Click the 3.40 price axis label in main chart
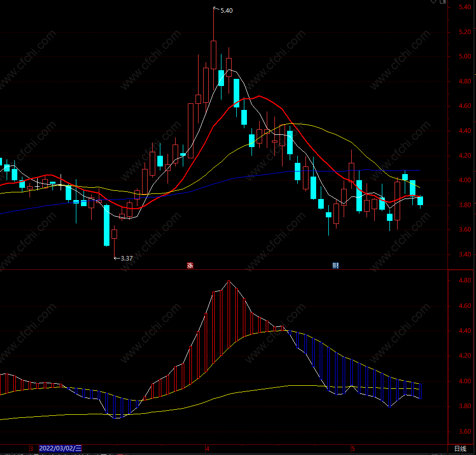 (465, 254)
